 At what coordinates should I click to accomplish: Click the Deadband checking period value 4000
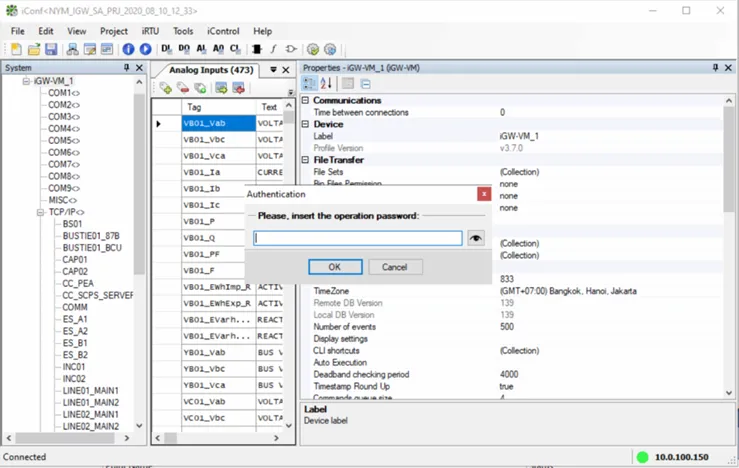[509, 374]
